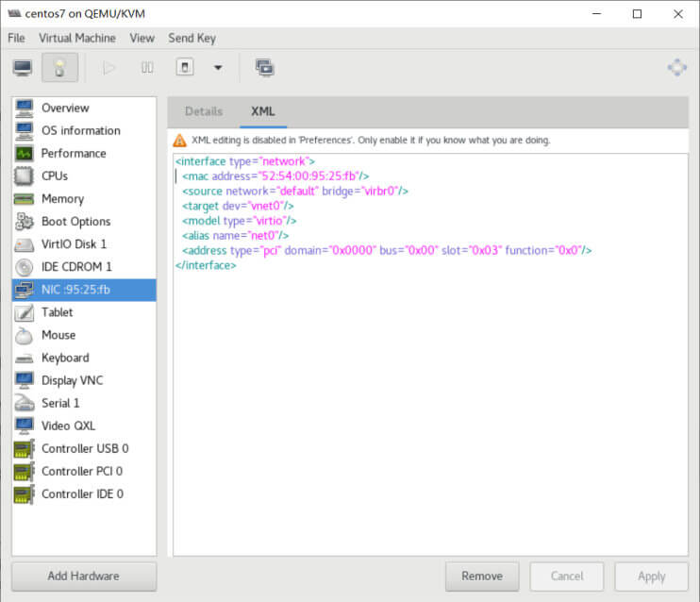Open the Send Key menu

coord(192,39)
